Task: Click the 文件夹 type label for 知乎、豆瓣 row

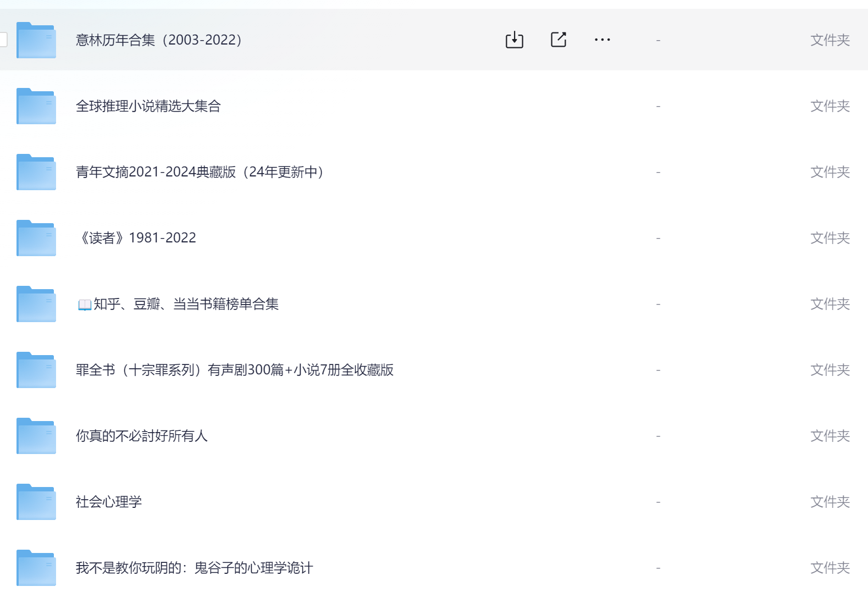Action: tap(830, 304)
